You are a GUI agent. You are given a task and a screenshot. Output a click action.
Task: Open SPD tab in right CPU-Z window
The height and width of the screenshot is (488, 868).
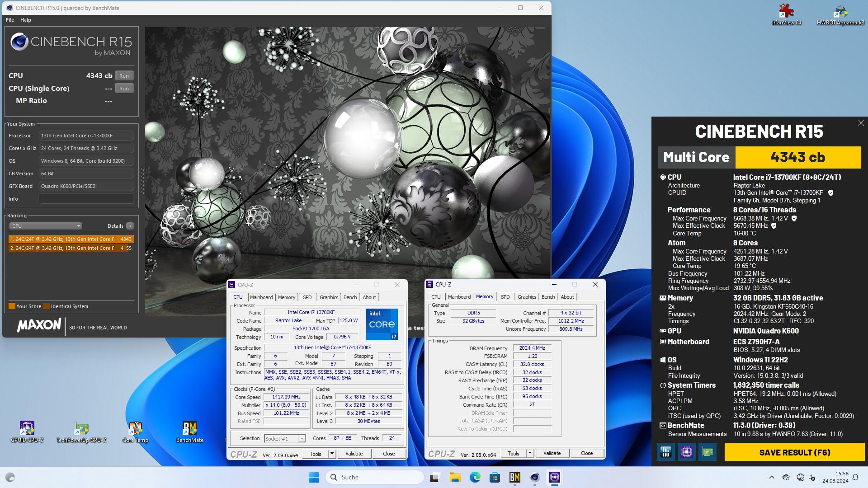click(505, 297)
